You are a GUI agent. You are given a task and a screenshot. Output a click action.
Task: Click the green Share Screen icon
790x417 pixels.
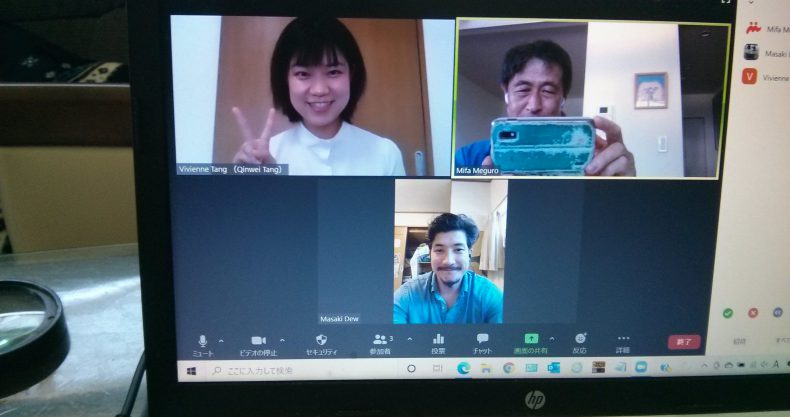pos(531,339)
